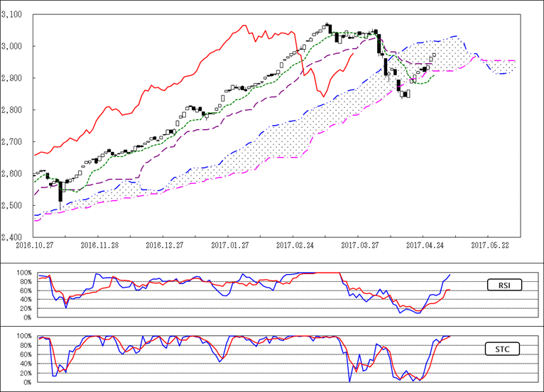This screenshot has height=392, width=544.
Task: Select the 2016.11.28 date label
Action: pyautogui.click(x=98, y=244)
